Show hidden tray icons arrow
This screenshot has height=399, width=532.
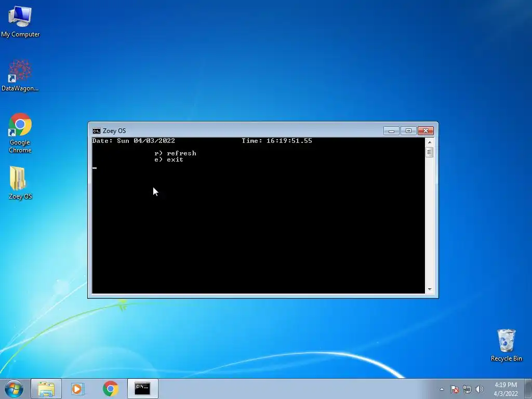(x=442, y=389)
